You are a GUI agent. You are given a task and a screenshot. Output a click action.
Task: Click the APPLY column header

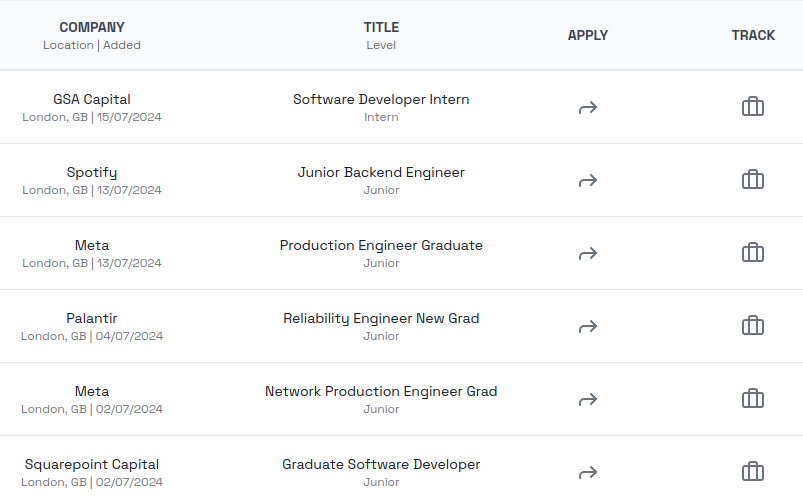pyautogui.click(x=588, y=35)
